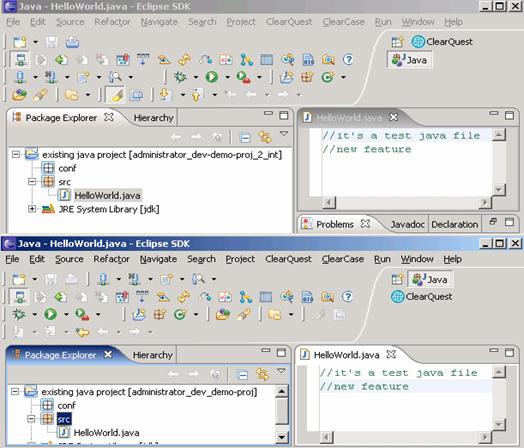Viewport: 524px width, 448px height.
Task: Switch to the Hierarchy tab in the top window
Action: tap(153, 118)
